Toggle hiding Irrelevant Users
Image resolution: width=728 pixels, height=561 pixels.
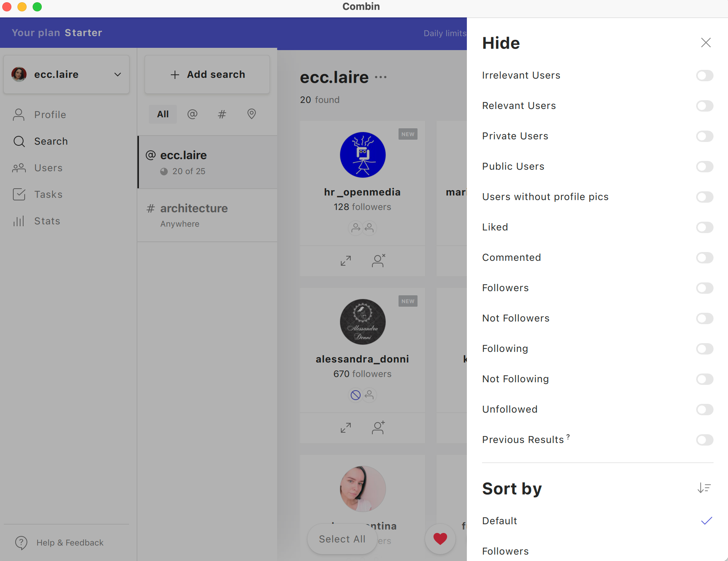(x=704, y=76)
